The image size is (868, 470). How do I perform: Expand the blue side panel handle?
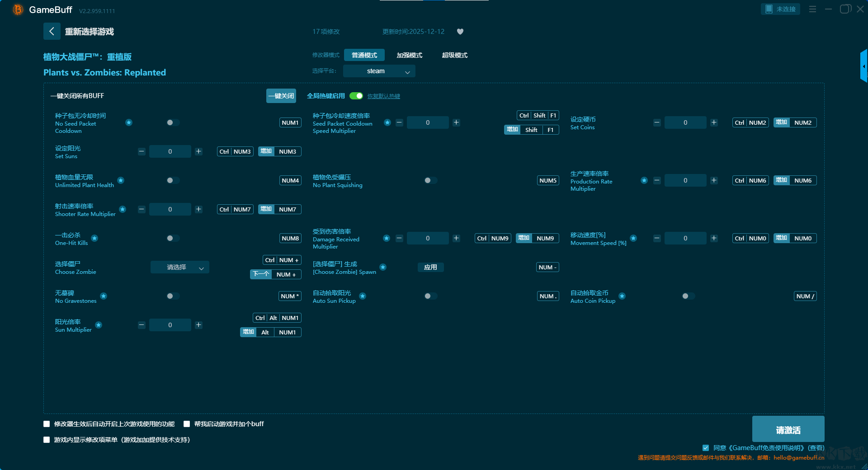(864, 66)
